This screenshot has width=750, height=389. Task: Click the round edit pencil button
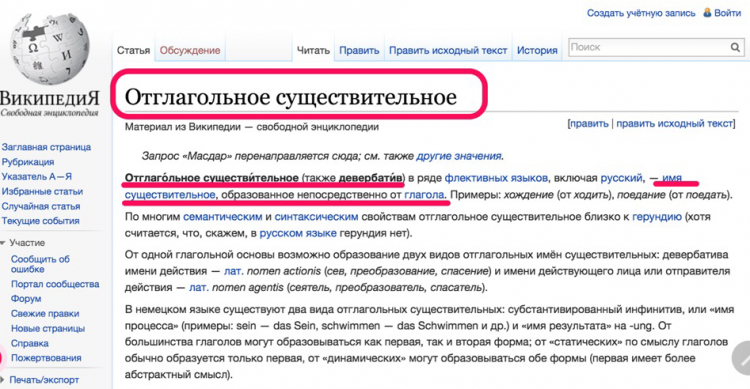[742, 358]
